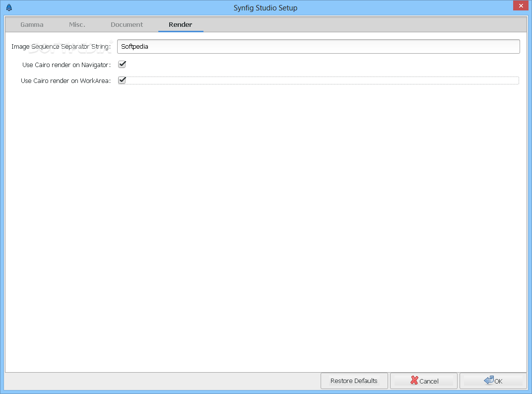Click the Use Cairo render on WorkArea label
This screenshot has width=532, height=394.
[x=66, y=81]
